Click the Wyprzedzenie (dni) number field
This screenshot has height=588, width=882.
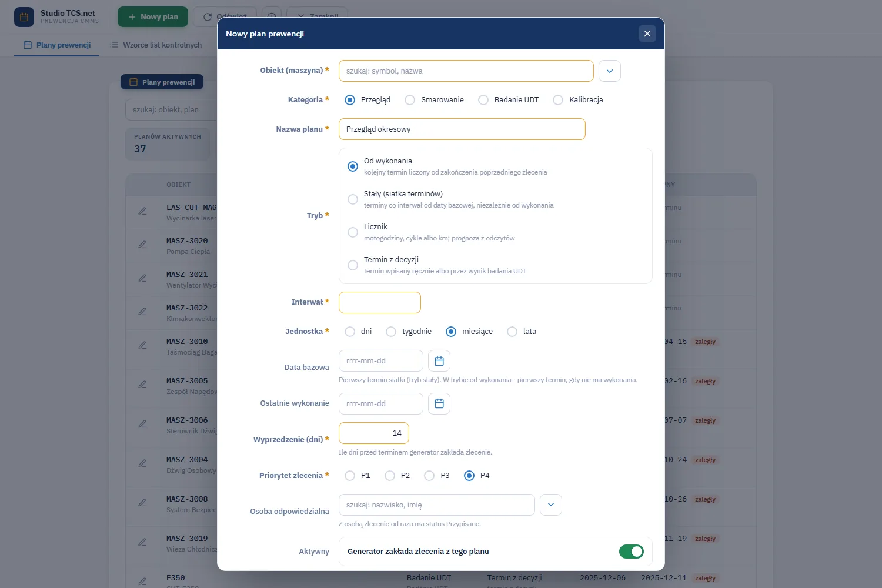(374, 433)
